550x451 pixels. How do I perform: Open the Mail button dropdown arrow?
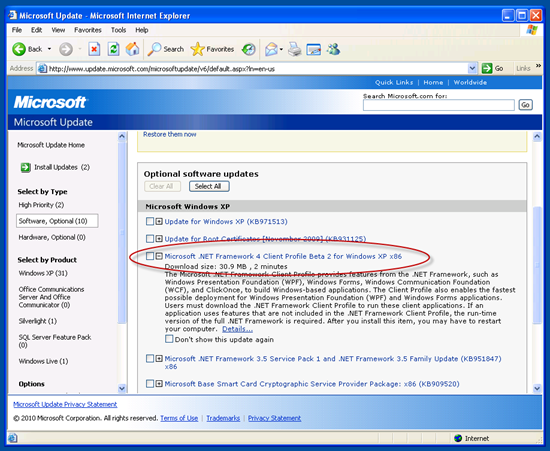coord(281,49)
